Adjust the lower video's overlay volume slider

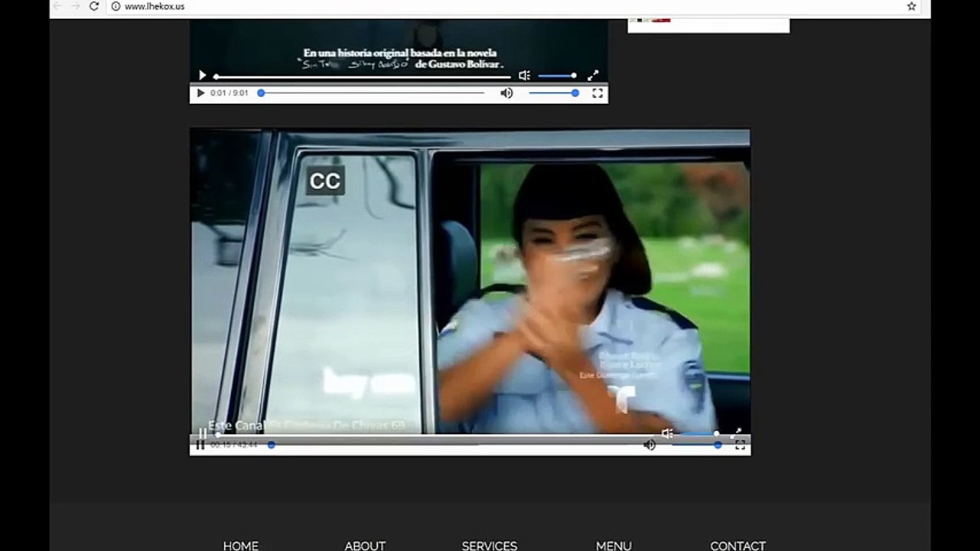[699, 433]
